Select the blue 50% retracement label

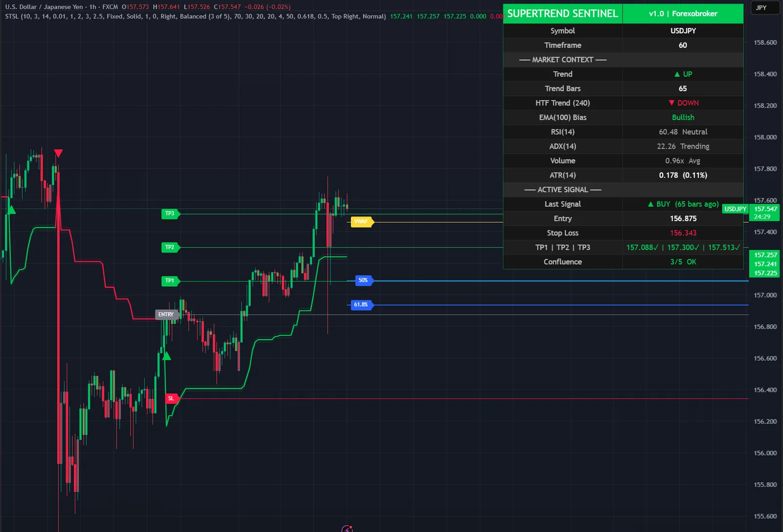tap(364, 280)
